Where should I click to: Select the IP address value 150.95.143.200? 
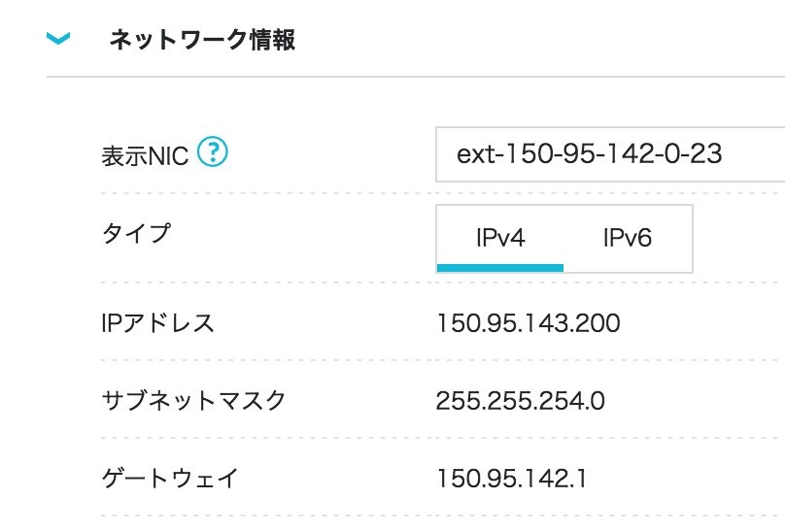tap(529, 323)
